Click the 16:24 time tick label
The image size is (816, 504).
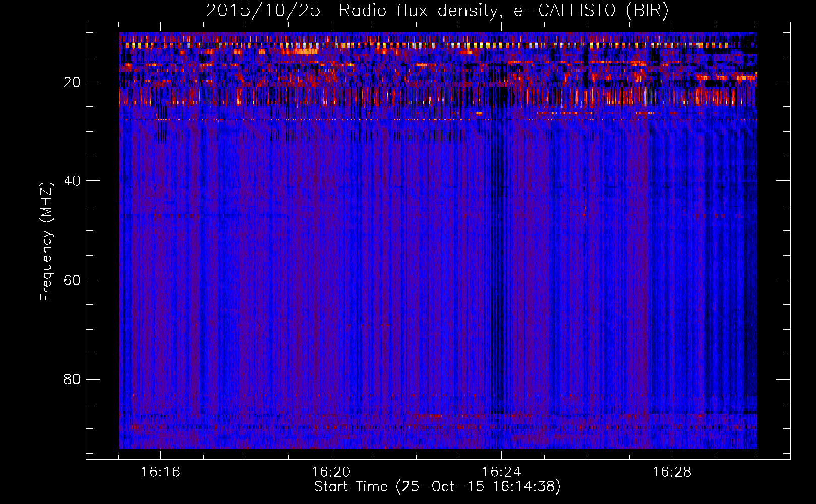coord(501,472)
